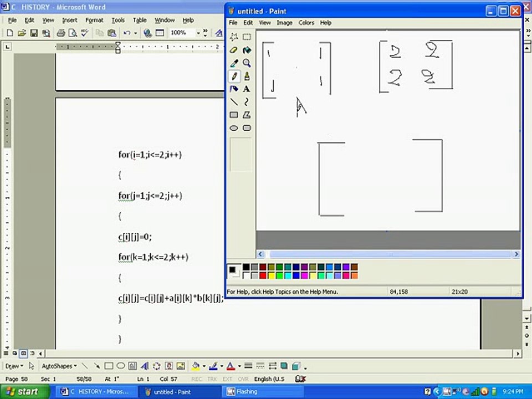Switch to untitled - Paint taskbar button
The height and width of the screenshot is (399, 532).
(180, 392)
